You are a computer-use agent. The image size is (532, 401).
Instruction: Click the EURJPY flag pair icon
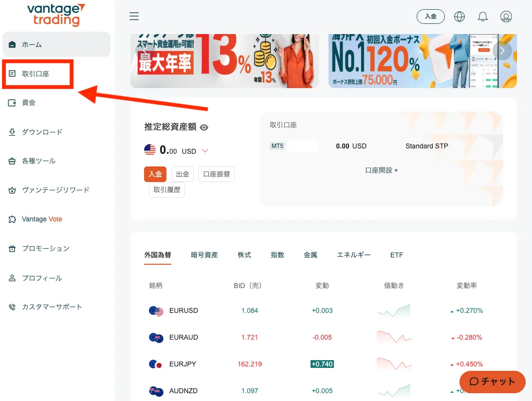(156, 365)
